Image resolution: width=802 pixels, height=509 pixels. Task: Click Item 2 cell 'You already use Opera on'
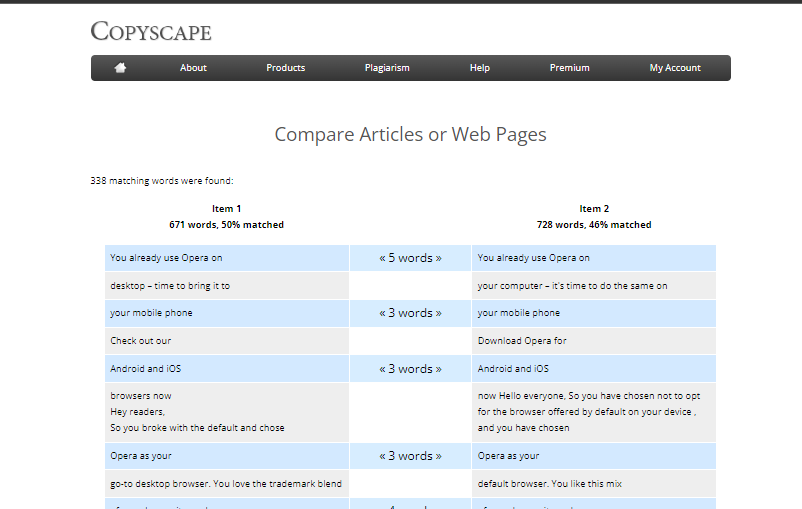coord(594,258)
